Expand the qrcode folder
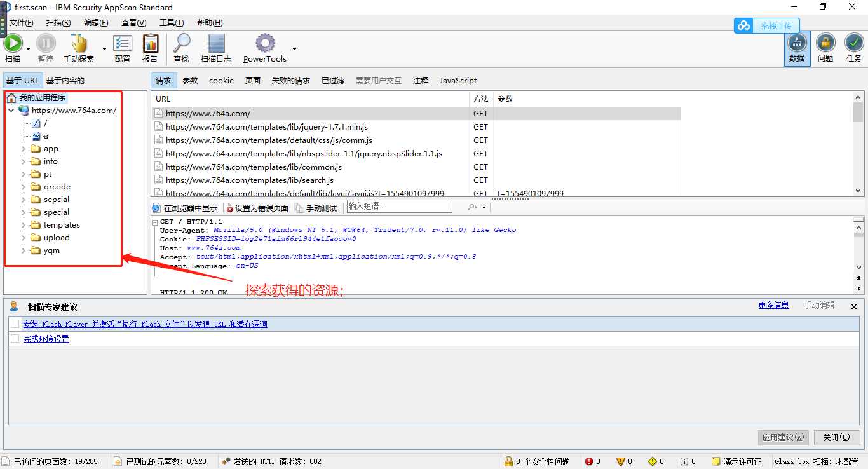868x469 pixels. [24, 187]
